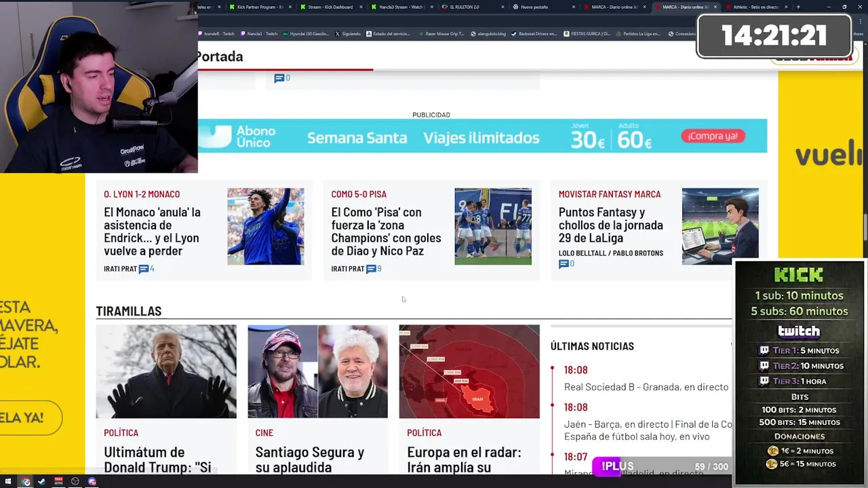The width and height of the screenshot is (868, 488).
Task: Open the red-labelled taskbar app icon
Action: pyautogui.click(x=58, y=482)
